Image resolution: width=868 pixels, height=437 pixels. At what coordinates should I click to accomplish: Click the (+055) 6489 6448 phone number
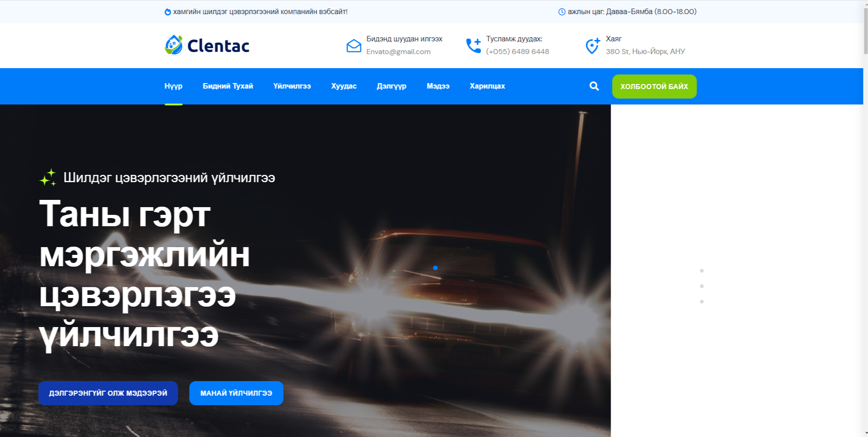[x=517, y=52]
